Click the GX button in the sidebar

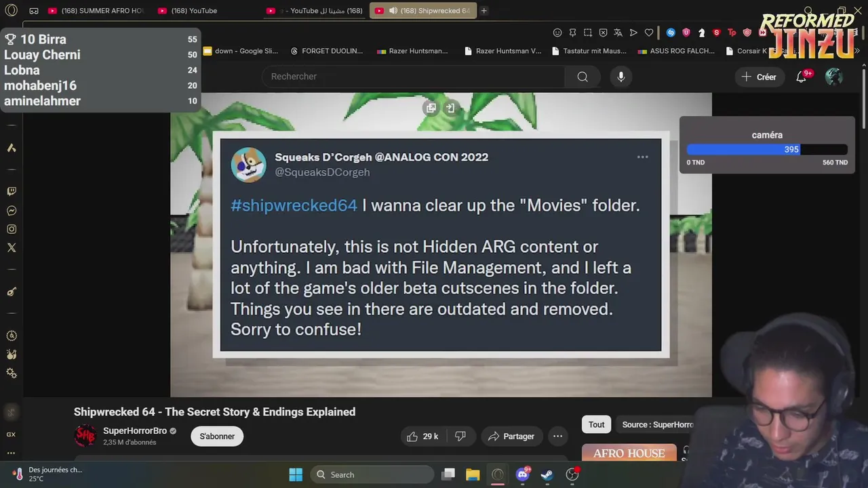click(11, 434)
